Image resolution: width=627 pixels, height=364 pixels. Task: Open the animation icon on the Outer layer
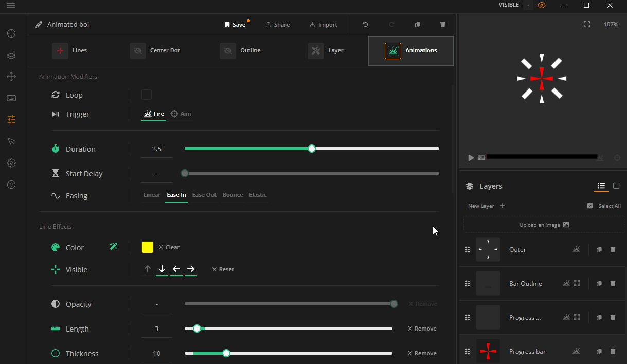(x=577, y=249)
